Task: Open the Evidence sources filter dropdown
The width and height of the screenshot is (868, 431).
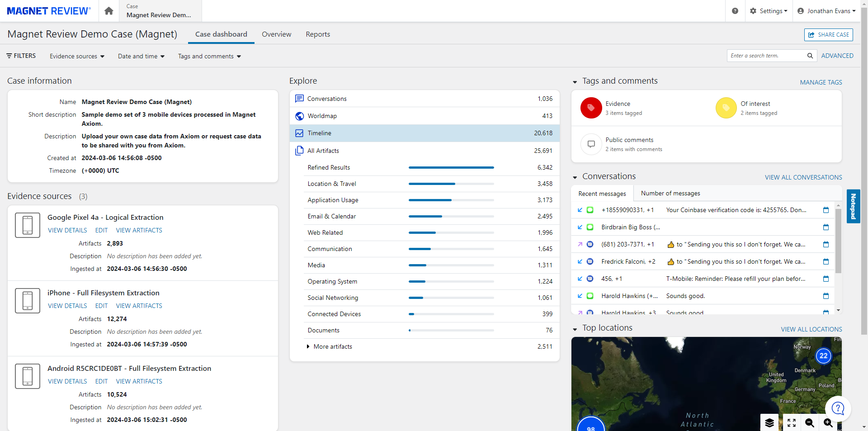Action: click(77, 56)
